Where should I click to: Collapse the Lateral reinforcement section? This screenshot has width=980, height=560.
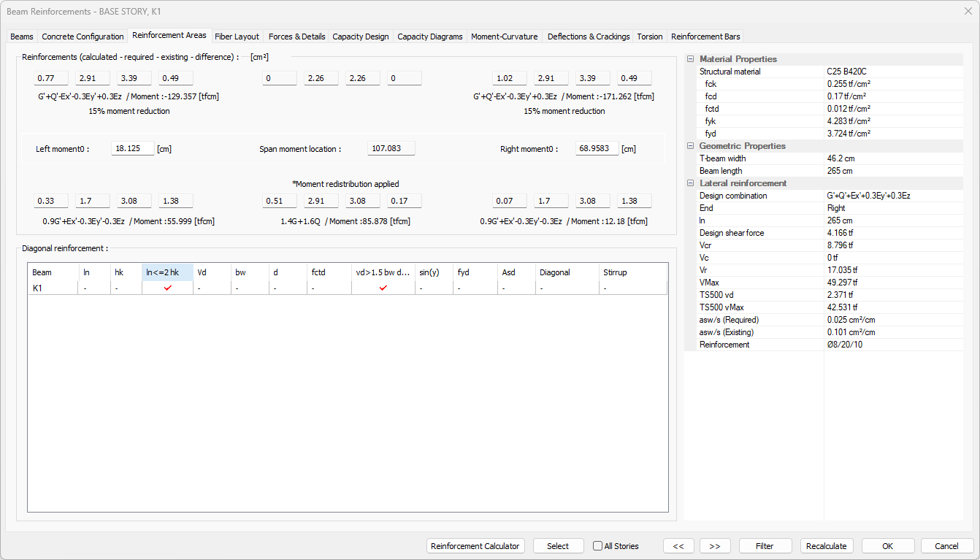pyautogui.click(x=691, y=183)
